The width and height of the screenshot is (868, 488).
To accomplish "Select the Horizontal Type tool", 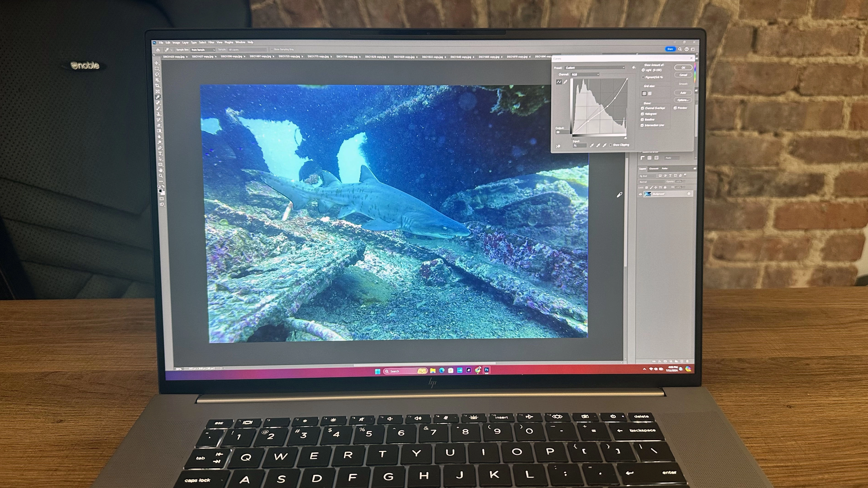I will click(160, 153).
